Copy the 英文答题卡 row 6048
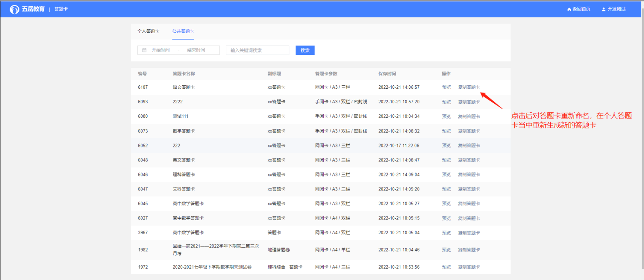The image size is (644, 280). [x=469, y=160]
